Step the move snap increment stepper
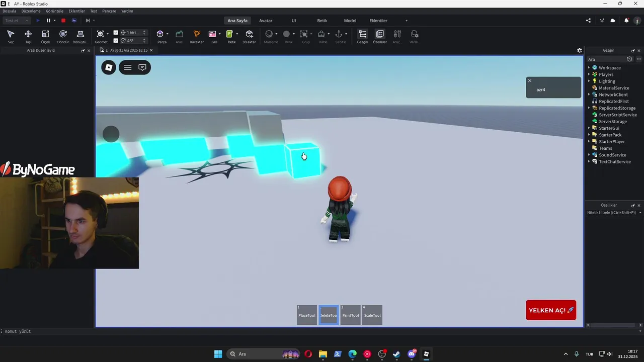 [144, 33]
